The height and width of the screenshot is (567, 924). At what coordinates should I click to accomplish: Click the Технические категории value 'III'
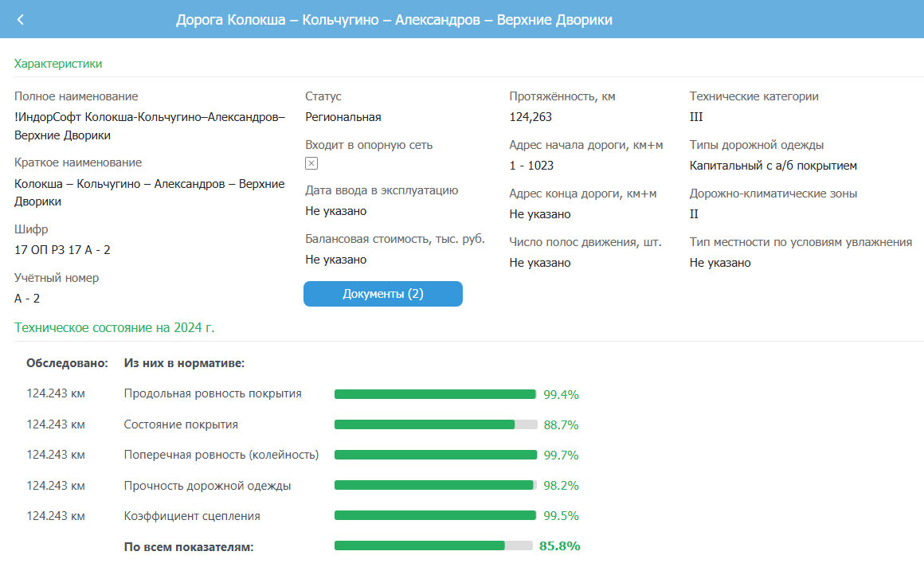click(696, 117)
